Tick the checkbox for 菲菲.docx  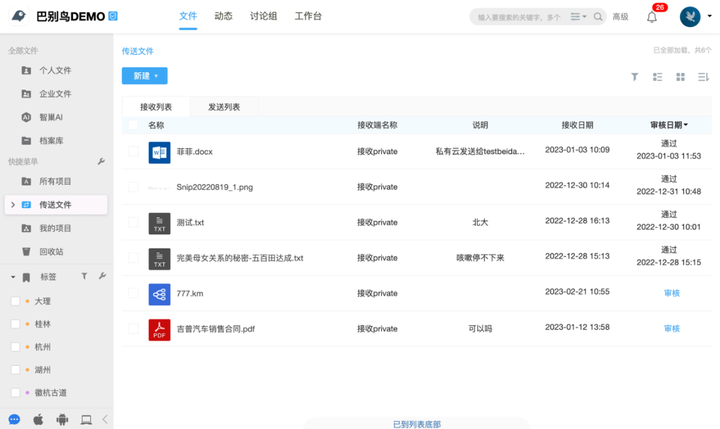[133, 152]
